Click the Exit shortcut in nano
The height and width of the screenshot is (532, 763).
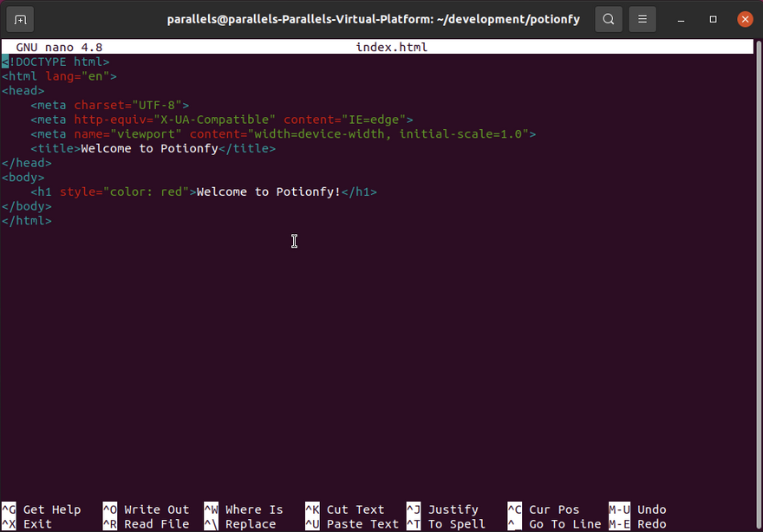click(x=37, y=523)
